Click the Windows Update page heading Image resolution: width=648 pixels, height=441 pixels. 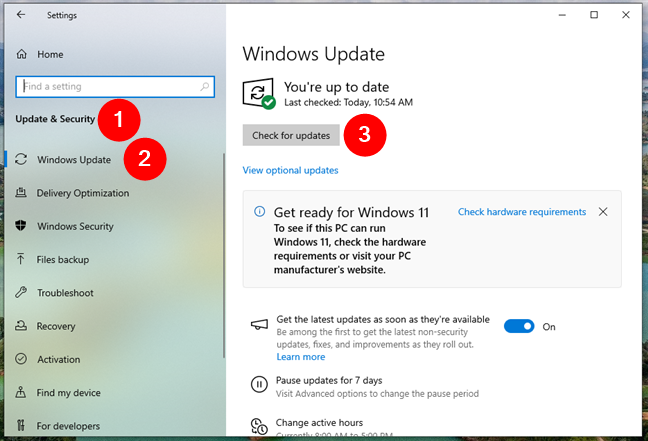click(x=314, y=54)
